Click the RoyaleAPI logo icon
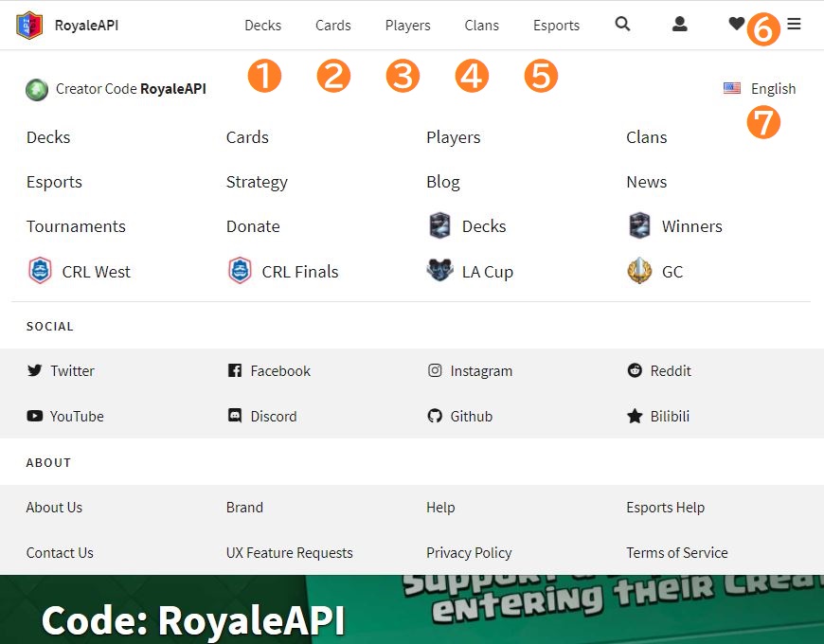The width and height of the screenshot is (824, 644). click(x=29, y=26)
